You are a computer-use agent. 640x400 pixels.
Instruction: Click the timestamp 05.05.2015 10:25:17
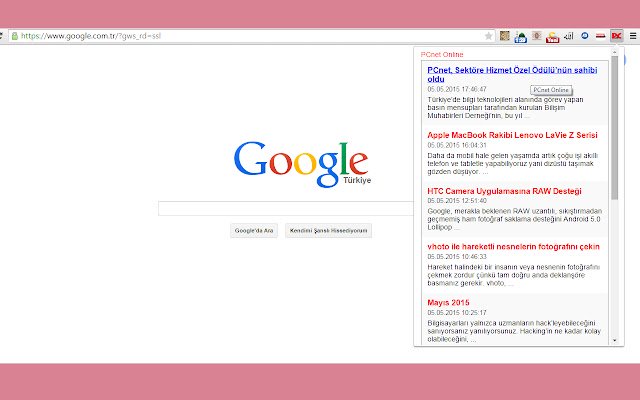(457, 312)
